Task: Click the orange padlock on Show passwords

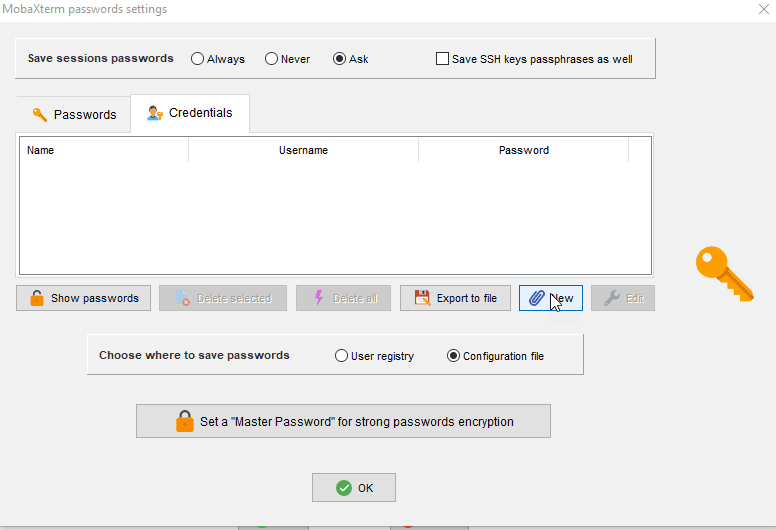Action: point(37,298)
